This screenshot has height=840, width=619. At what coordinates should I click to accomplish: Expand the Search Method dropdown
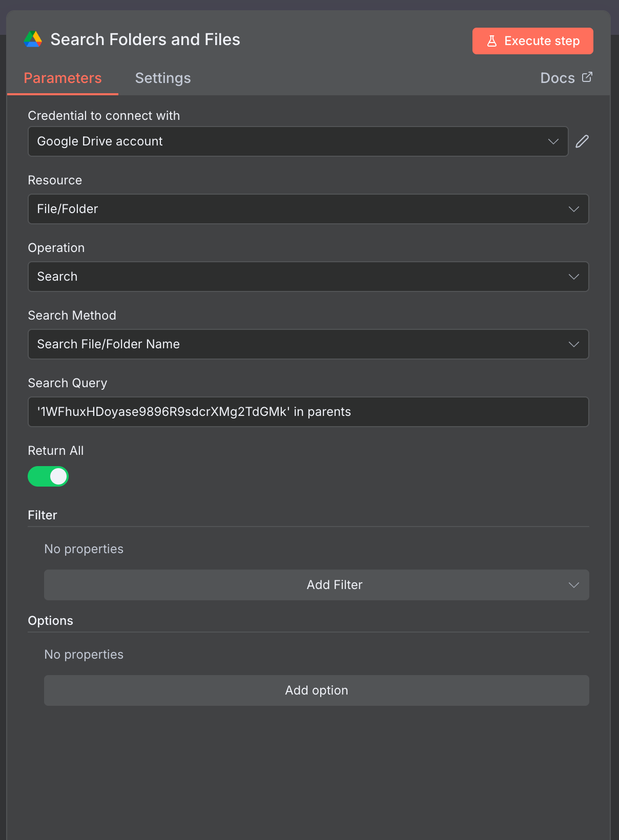[307, 344]
